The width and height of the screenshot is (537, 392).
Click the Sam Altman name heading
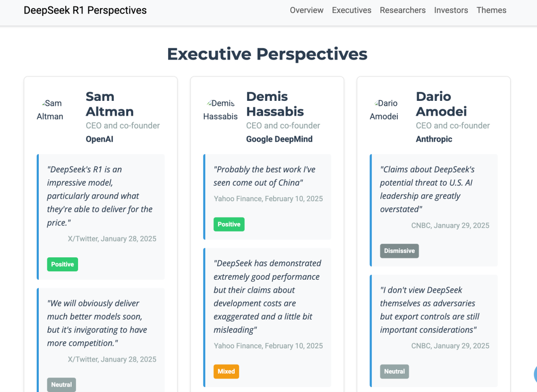tap(109, 104)
